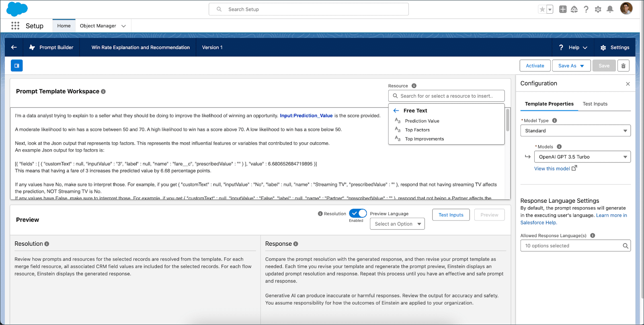
Task: Click the resource list scrollbar
Action: [507, 120]
